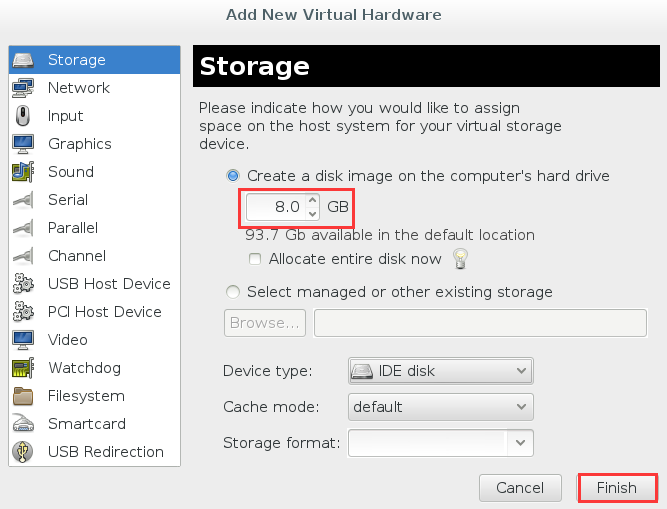This screenshot has width=667, height=509.
Task: Choose Select managed or other existing storage
Action: click(233, 292)
